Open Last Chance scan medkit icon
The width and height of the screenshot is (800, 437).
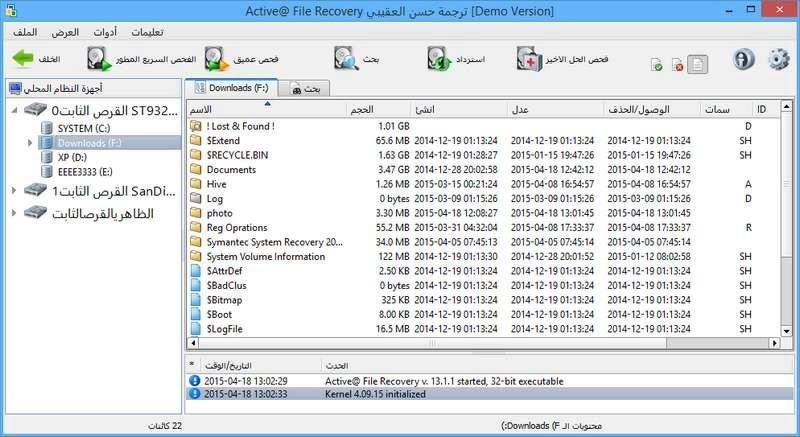529,59
